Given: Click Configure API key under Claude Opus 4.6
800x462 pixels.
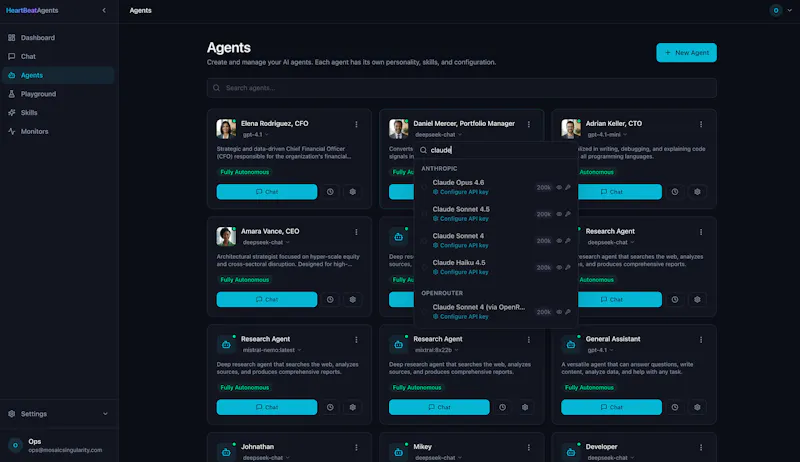Looking at the screenshot, I should click(x=461, y=192).
